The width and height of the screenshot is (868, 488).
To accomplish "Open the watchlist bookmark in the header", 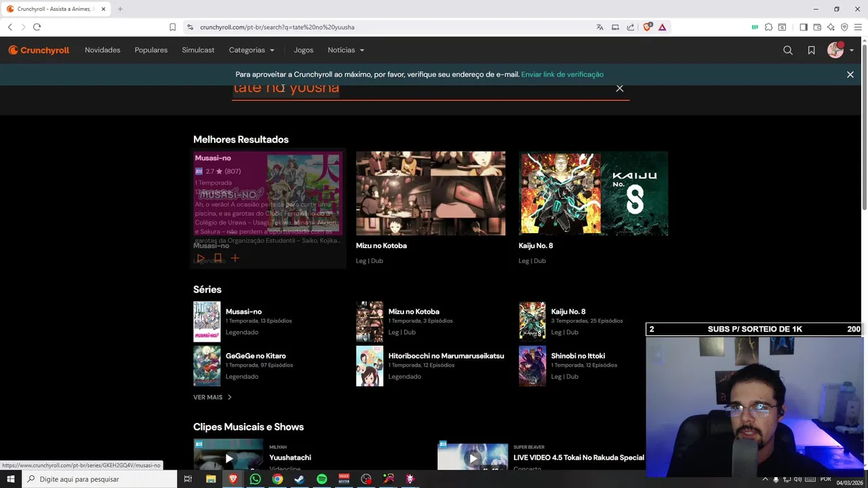I will 811,50.
